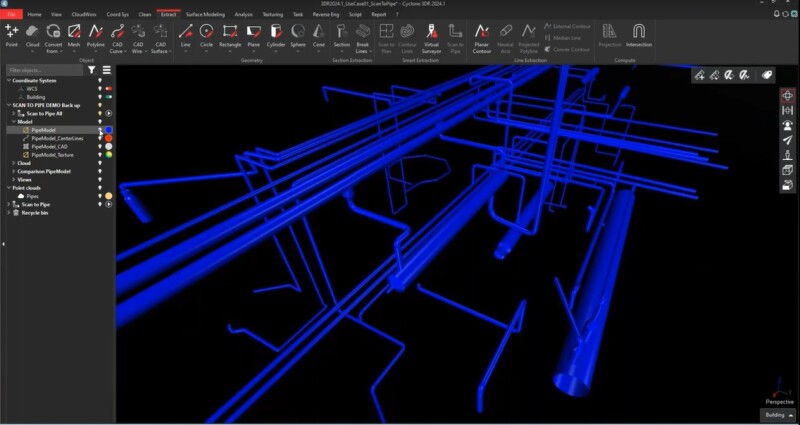The image size is (800, 425).
Task: Click the red File button
Action: (x=10, y=15)
